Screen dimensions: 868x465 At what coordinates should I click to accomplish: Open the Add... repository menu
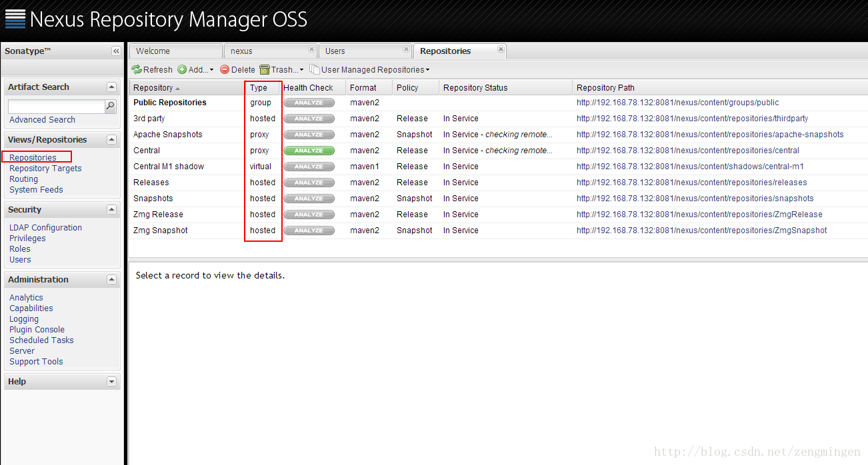[196, 69]
